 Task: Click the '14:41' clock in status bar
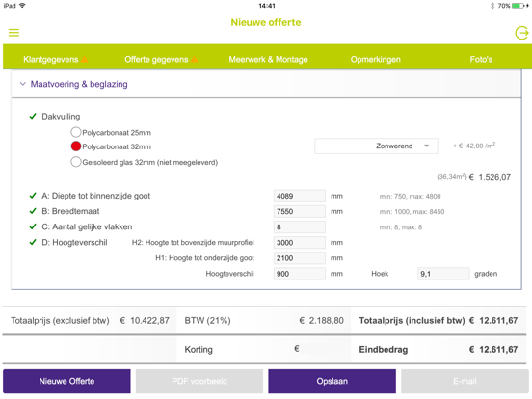pos(267,6)
